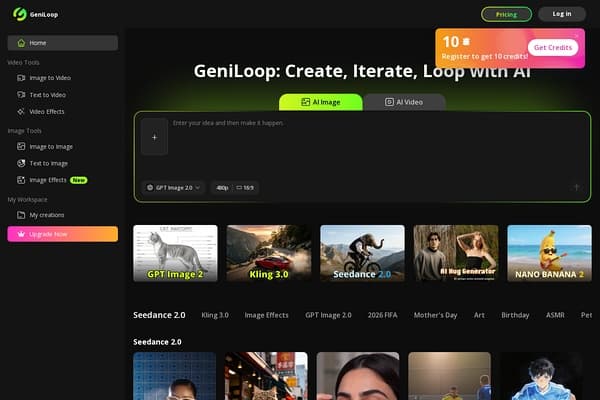Open GPT Image 2.0 model dropdown
The image size is (600, 400).
(x=174, y=188)
